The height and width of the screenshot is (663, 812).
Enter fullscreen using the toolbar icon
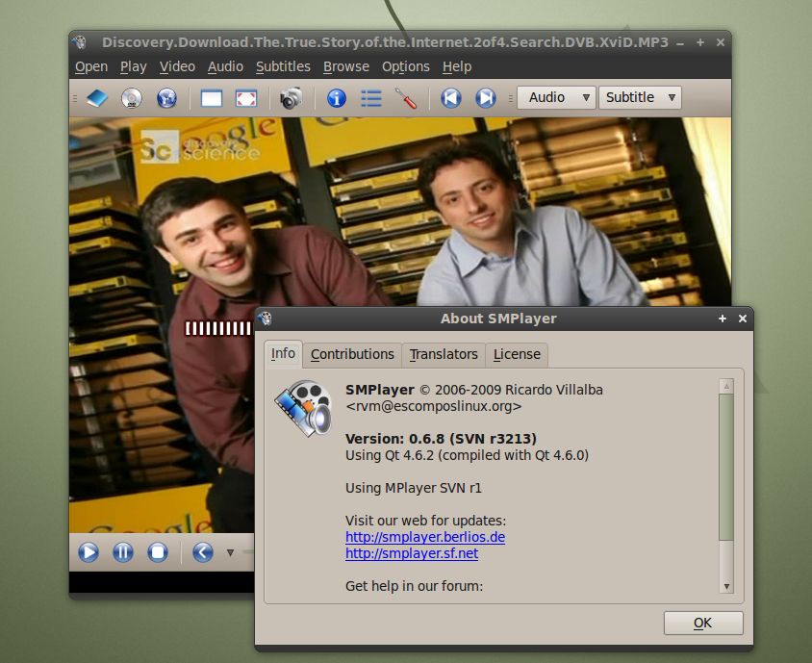pyautogui.click(x=245, y=98)
